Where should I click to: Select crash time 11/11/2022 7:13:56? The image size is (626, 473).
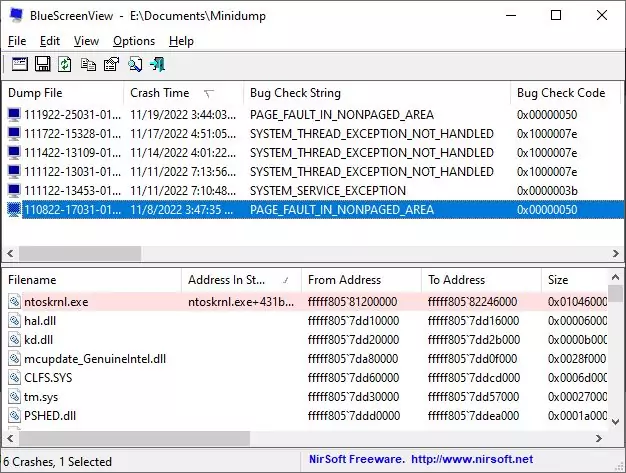(x=183, y=172)
